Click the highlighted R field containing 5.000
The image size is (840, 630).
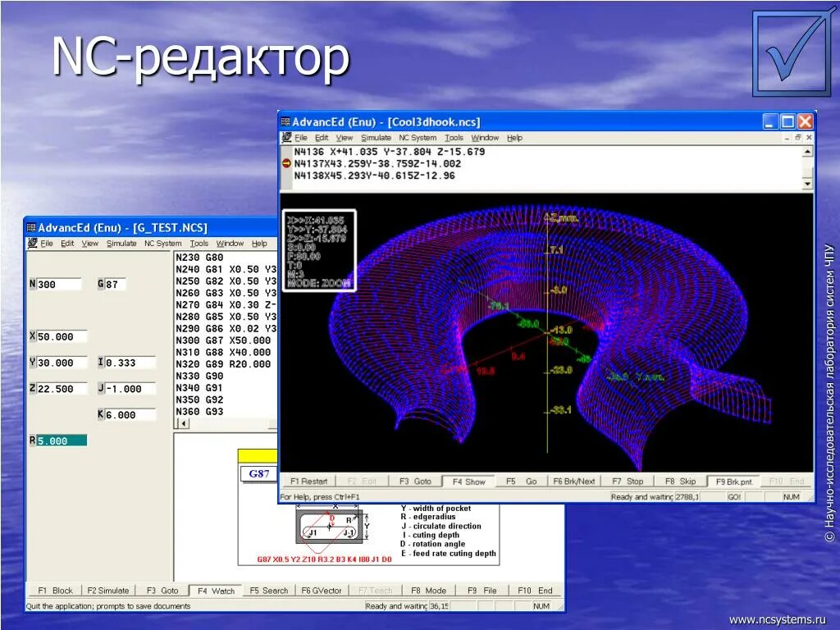[61, 441]
